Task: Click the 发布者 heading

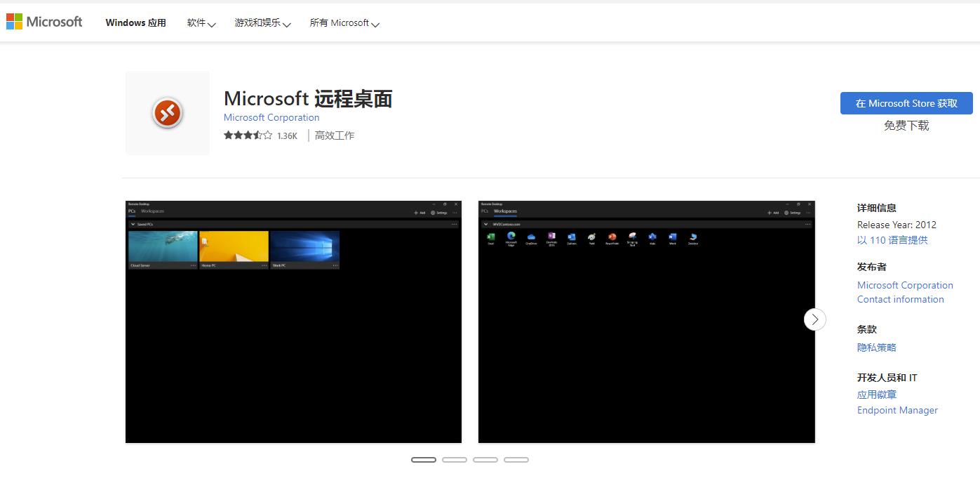Action: 872,267
